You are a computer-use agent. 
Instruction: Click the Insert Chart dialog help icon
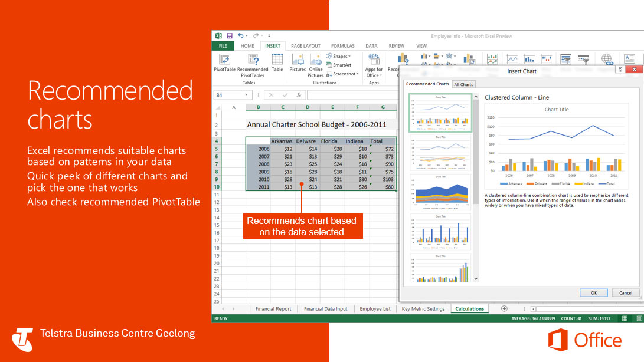pyautogui.click(x=620, y=70)
